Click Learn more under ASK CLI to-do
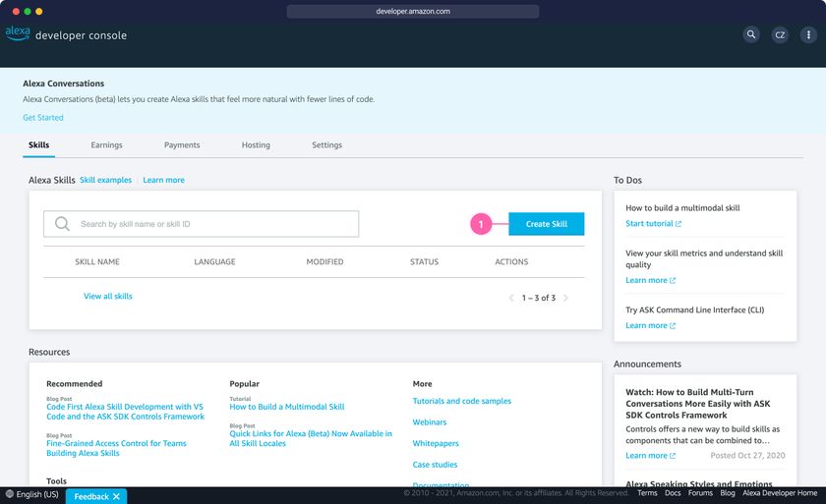The height and width of the screenshot is (504, 826). point(646,325)
